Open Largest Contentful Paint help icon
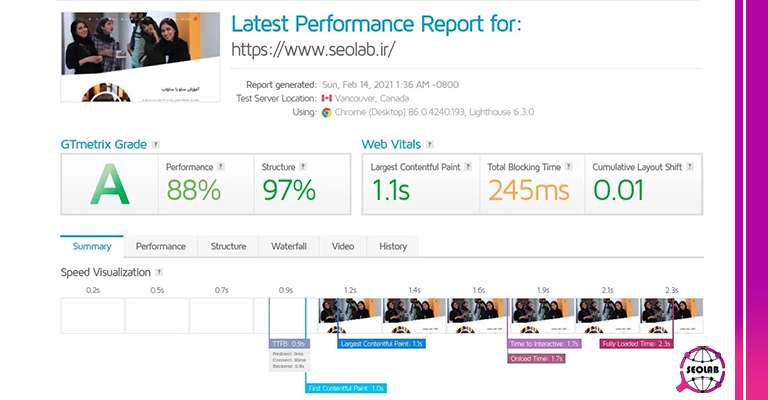768x400 pixels. (468, 166)
